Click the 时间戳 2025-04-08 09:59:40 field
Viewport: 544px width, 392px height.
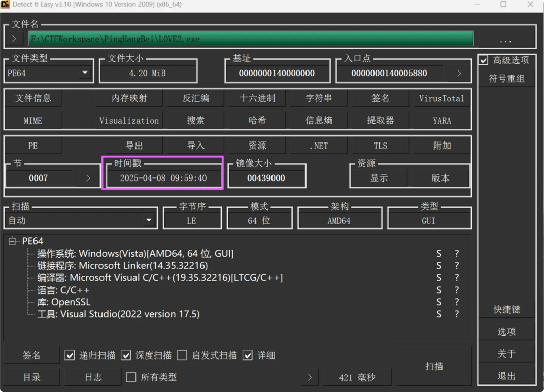(163, 178)
